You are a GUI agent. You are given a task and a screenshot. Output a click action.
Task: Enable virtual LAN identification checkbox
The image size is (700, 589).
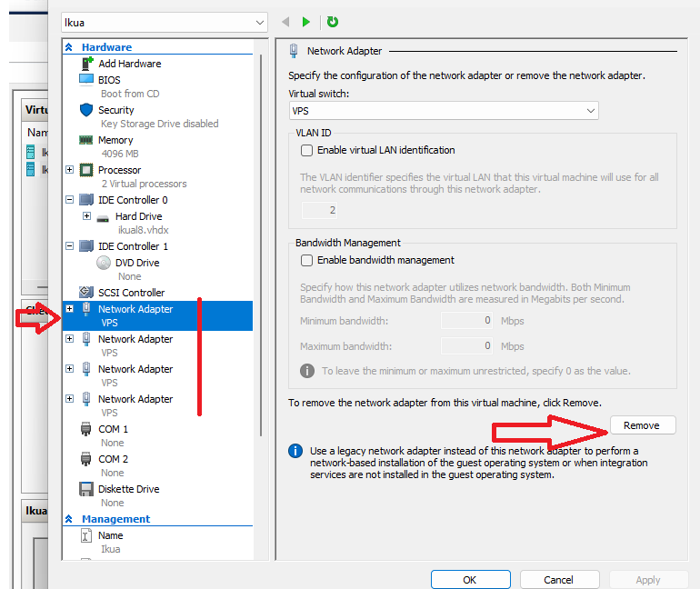(306, 150)
